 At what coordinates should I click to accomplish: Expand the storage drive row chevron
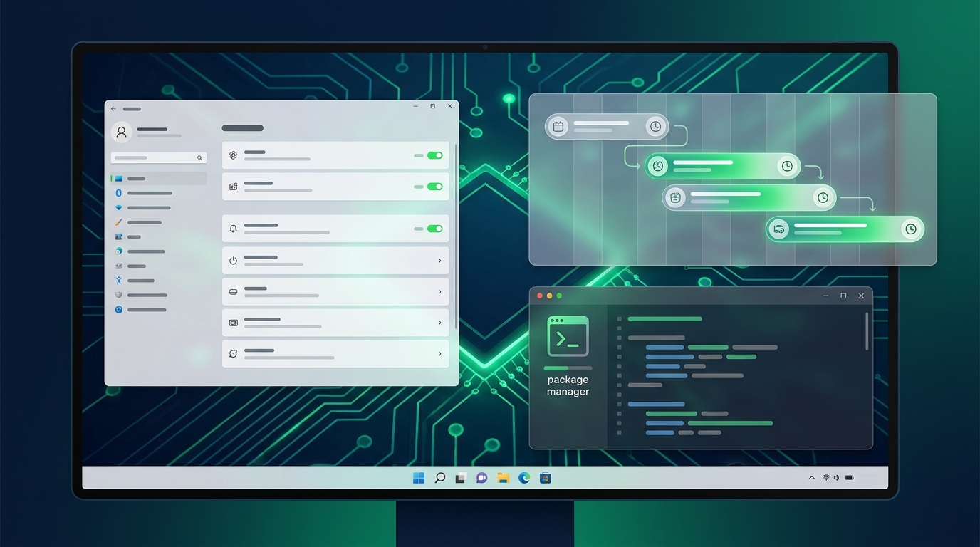(x=440, y=292)
